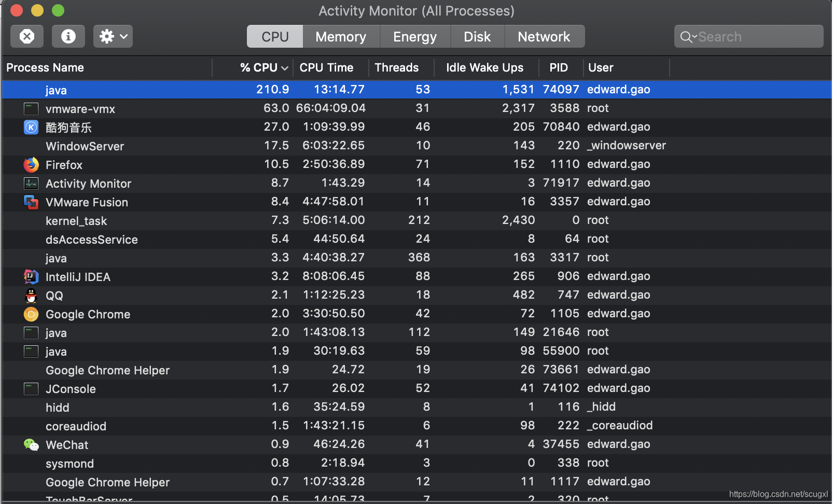Click the Firefox icon in process list

(x=31, y=165)
